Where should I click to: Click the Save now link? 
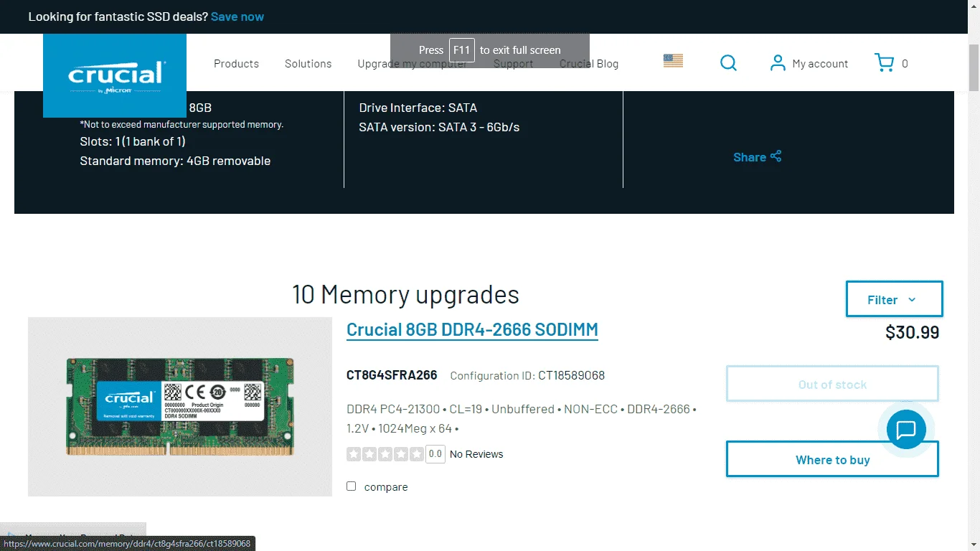(237, 17)
